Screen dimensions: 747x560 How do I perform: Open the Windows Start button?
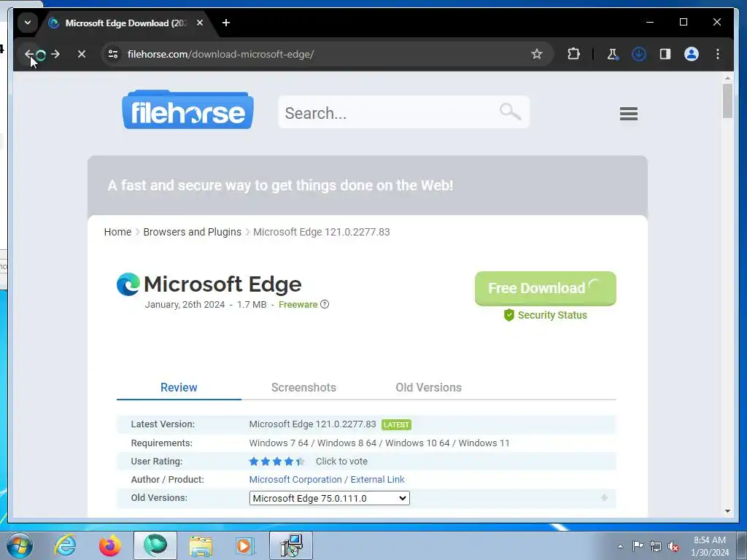pos(19,545)
